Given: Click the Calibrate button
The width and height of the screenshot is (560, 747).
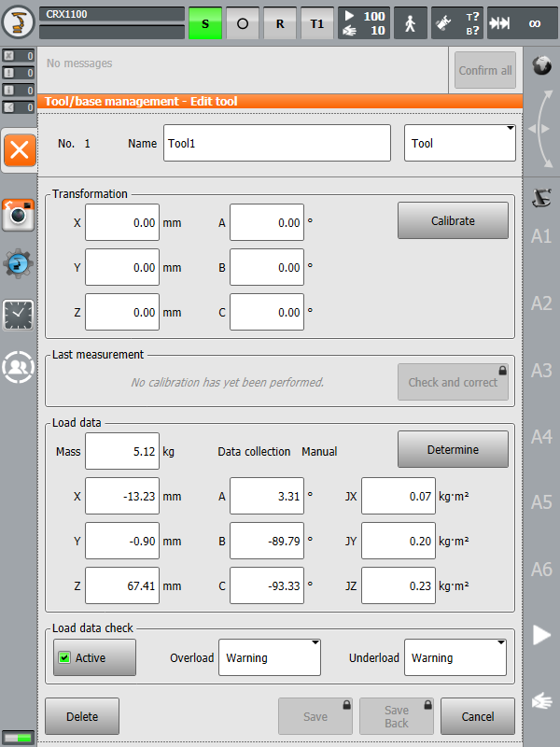Looking at the screenshot, I should [x=453, y=220].
